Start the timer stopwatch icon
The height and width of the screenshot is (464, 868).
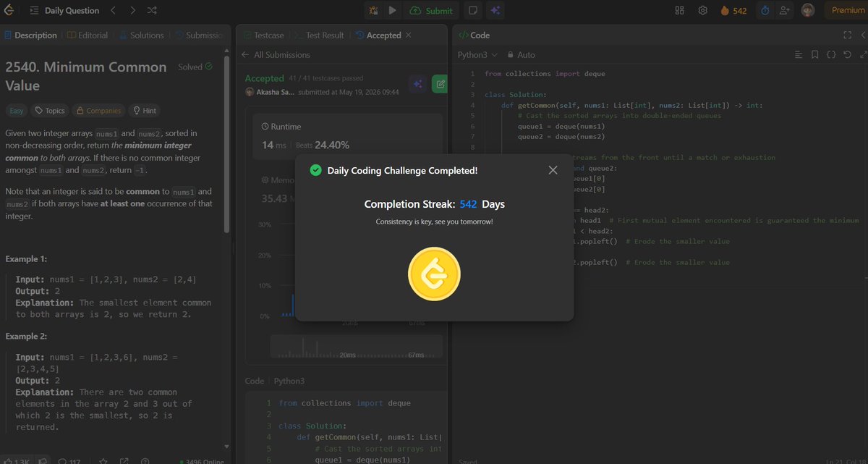click(x=765, y=10)
